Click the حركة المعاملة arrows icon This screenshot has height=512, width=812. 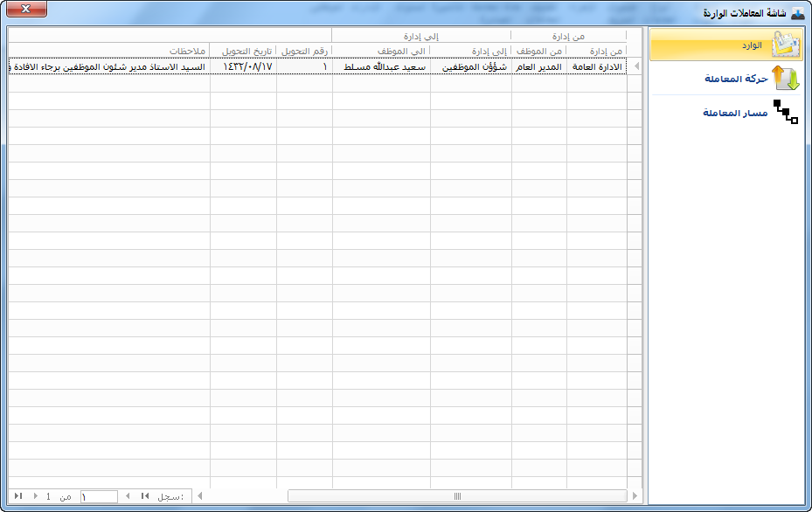[x=786, y=79]
